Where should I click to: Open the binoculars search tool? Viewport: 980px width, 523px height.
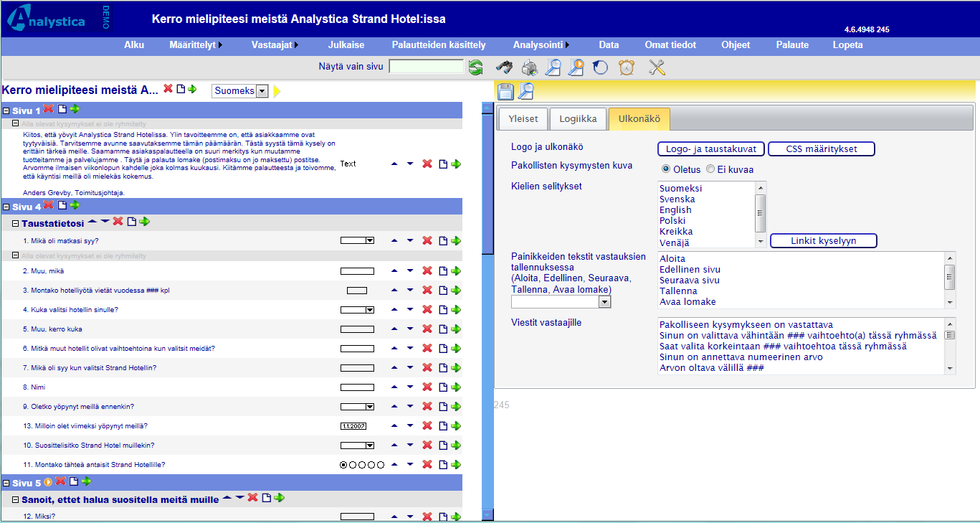tap(504, 67)
